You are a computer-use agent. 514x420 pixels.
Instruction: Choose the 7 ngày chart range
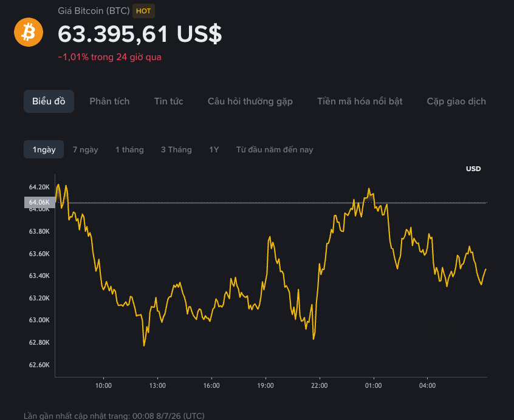[85, 150]
